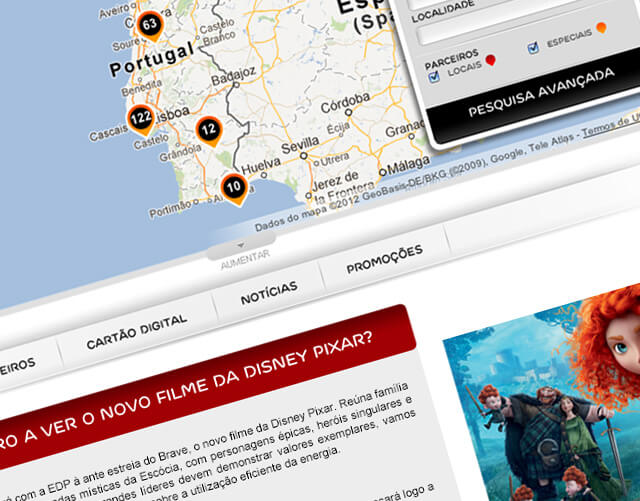The height and width of the screenshot is (501, 640).
Task: Click the orange Especiais pin icon
Action: (x=601, y=28)
